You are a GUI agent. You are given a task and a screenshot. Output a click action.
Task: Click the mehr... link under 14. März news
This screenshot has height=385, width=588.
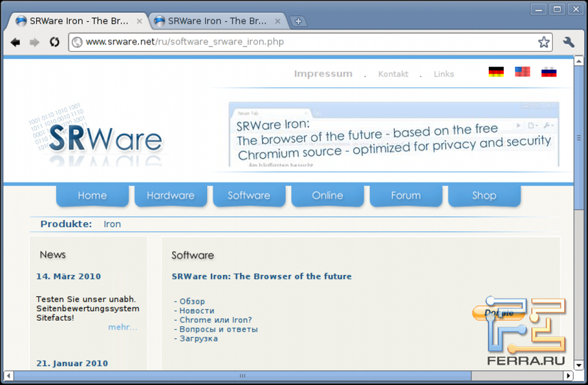pos(122,327)
